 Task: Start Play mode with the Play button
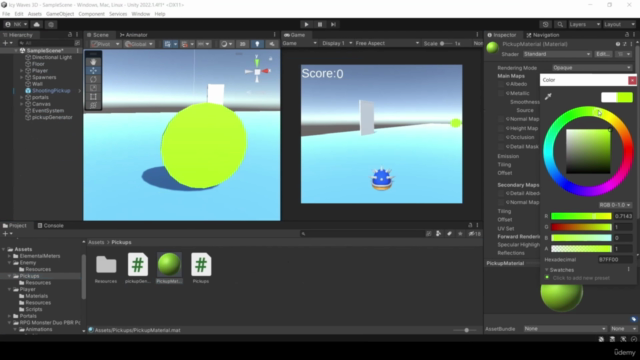click(x=306, y=24)
